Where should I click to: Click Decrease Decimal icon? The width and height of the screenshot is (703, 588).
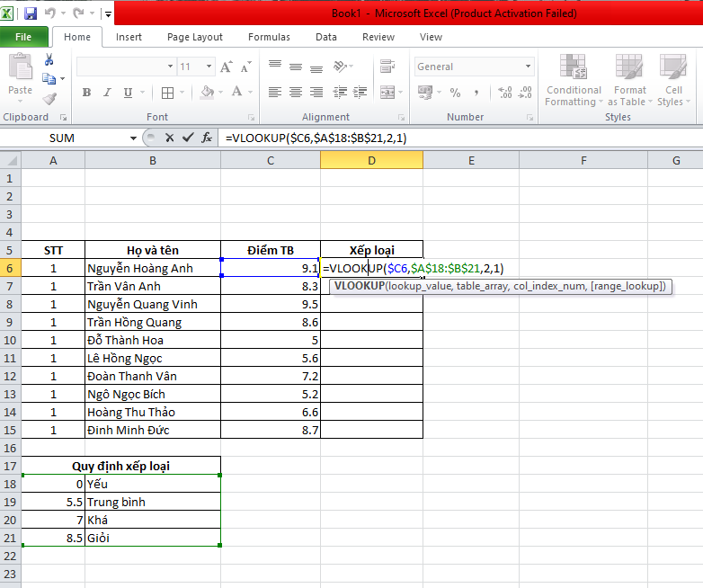525,93
